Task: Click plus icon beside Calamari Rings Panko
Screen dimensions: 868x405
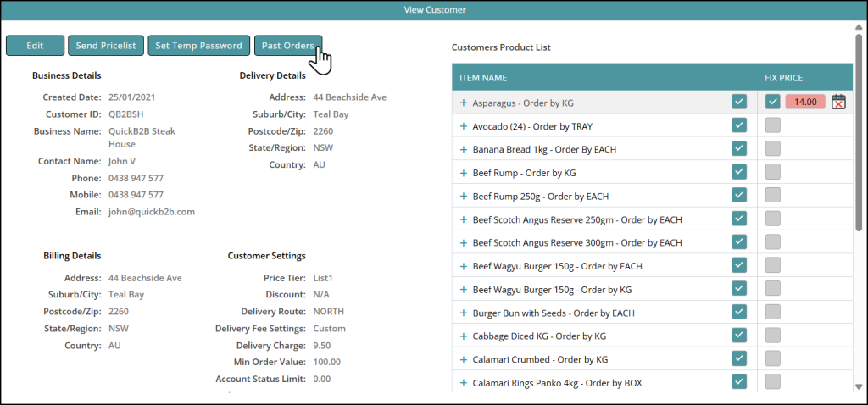Action: (x=463, y=382)
